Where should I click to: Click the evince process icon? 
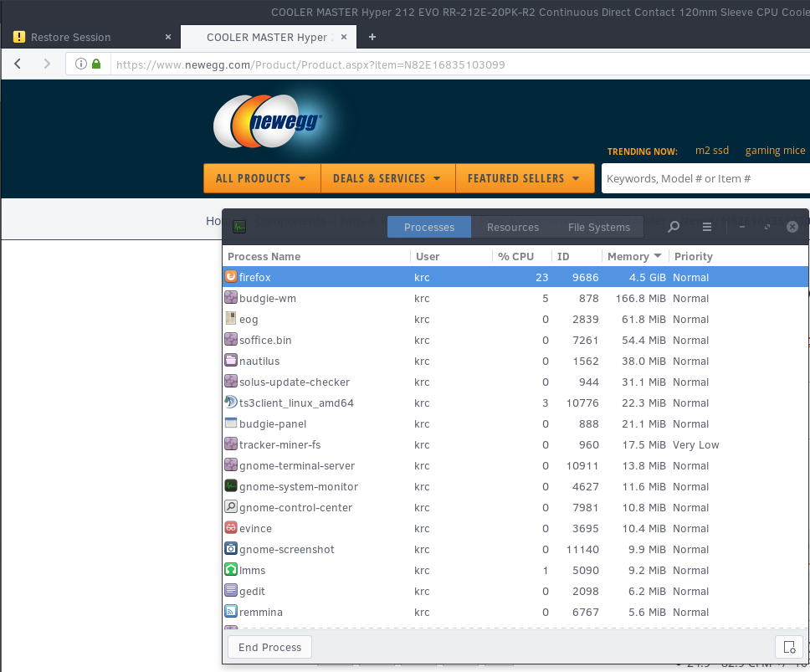[x=231, y=528]
